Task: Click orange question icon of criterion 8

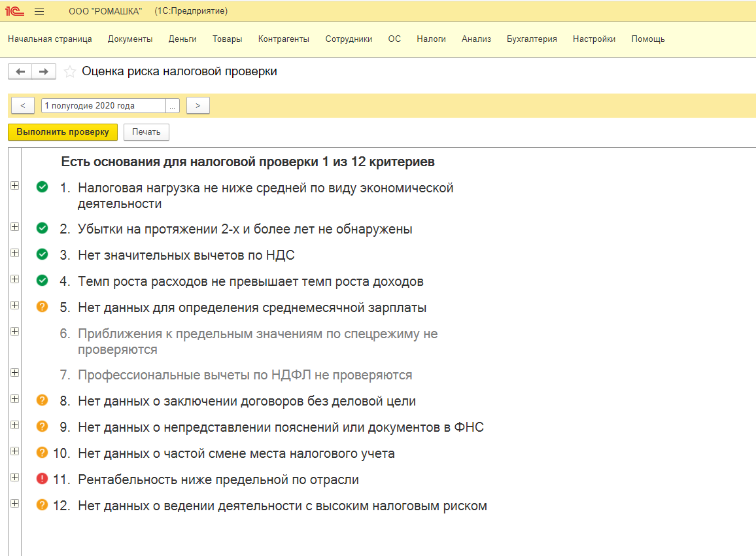Action: tap(43, 400)
